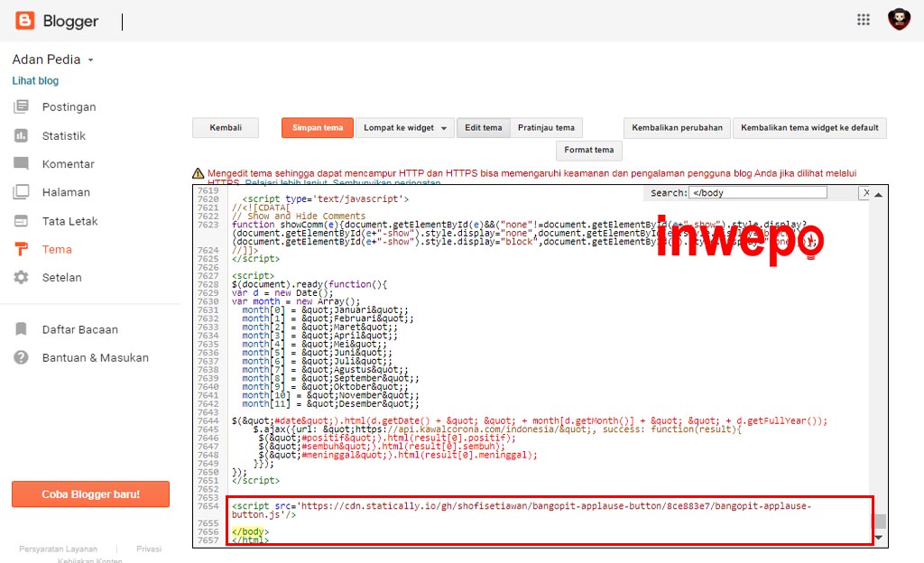Click the api.kawalcorona.com ajax line

(497, 429)
